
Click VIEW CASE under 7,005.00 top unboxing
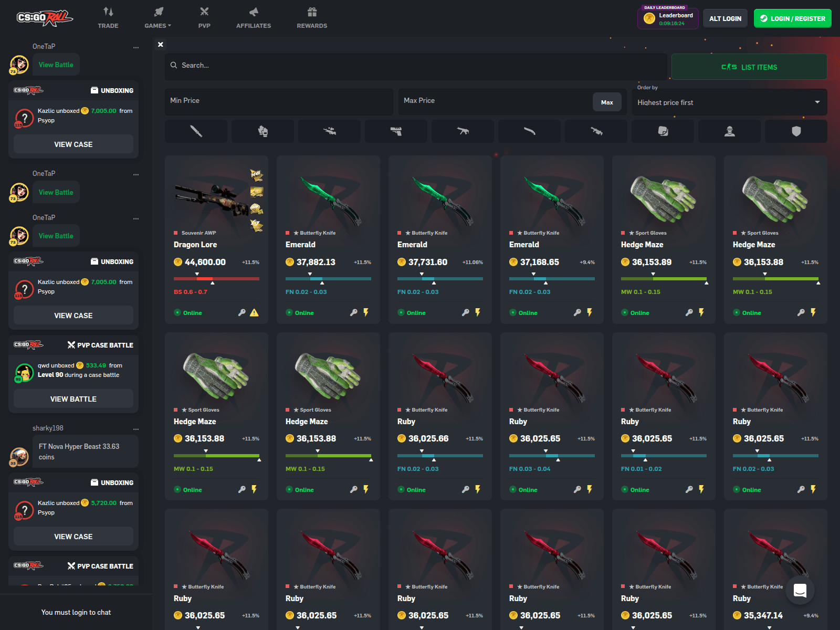(73, 144)
